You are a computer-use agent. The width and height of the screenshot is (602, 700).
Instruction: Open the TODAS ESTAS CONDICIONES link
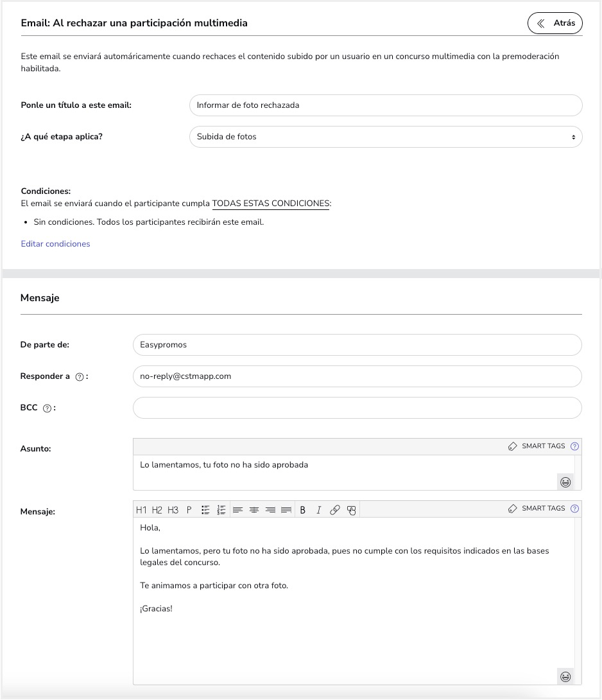click(271, 204)
